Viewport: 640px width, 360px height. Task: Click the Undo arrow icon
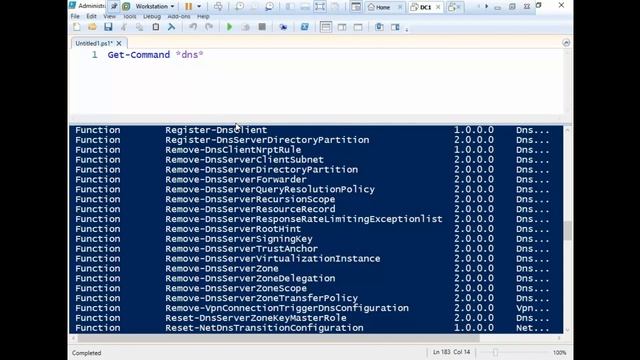[193, 27]
